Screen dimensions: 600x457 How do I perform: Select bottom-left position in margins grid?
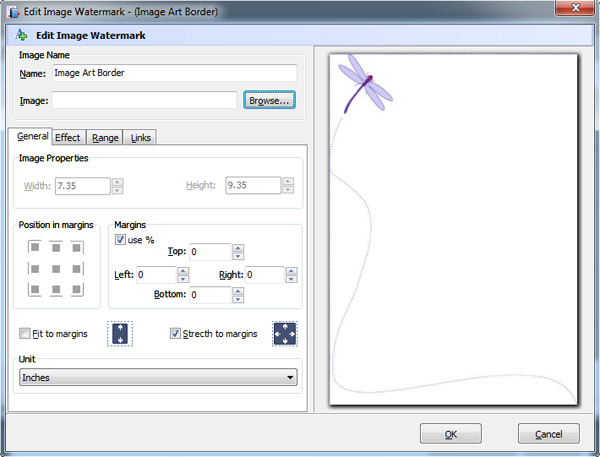tap(34, 290)
